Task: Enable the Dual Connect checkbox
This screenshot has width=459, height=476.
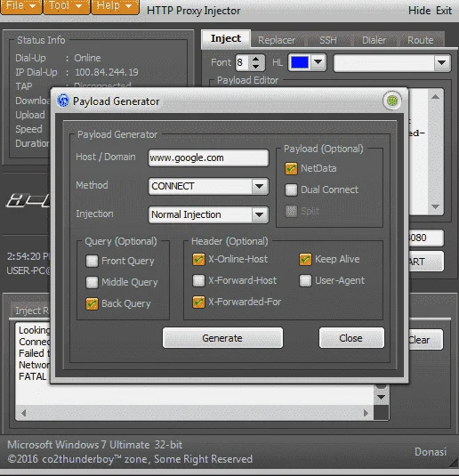Action: tap(291, 190)
